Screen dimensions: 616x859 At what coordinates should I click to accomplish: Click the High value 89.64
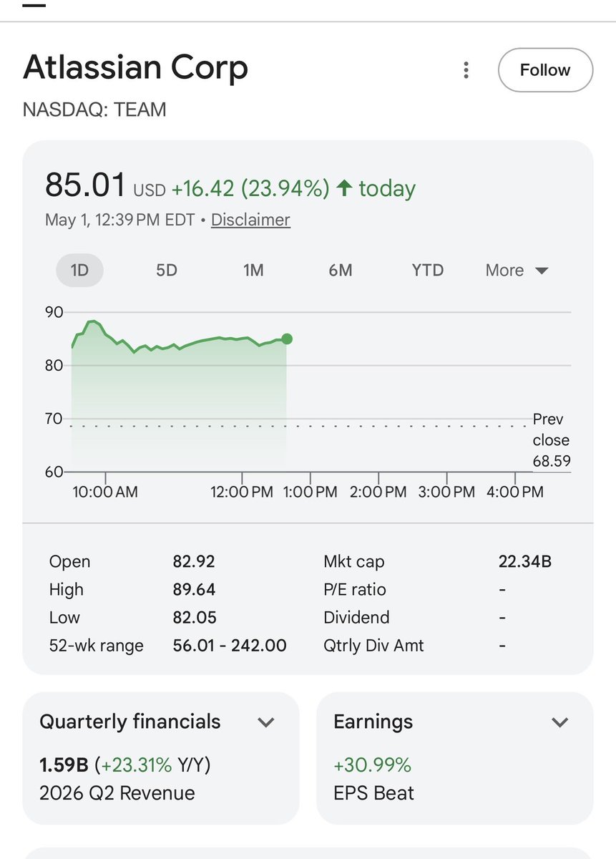194,590
